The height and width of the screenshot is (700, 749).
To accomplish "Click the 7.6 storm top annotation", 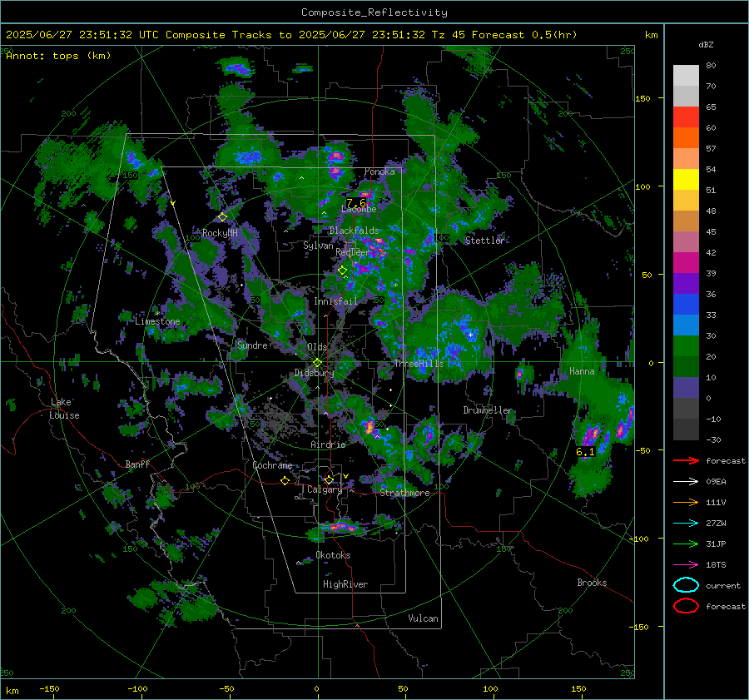I will 356,202.
